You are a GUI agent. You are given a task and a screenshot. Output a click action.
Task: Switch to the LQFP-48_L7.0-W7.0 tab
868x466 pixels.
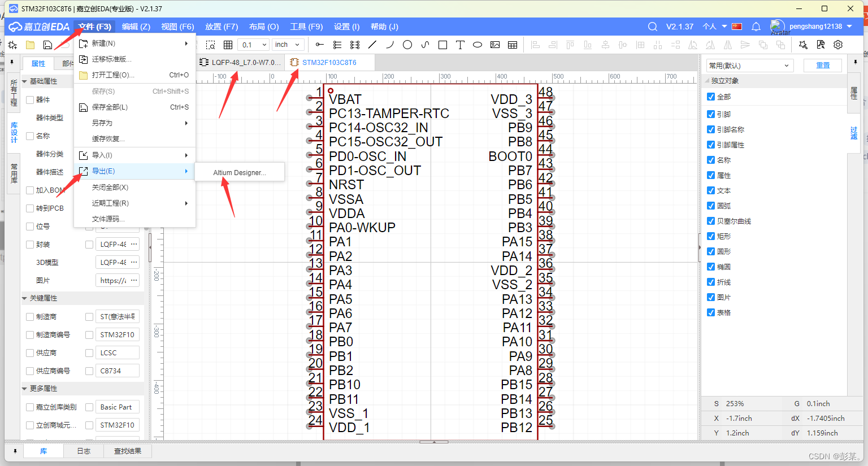pos(240,62)
